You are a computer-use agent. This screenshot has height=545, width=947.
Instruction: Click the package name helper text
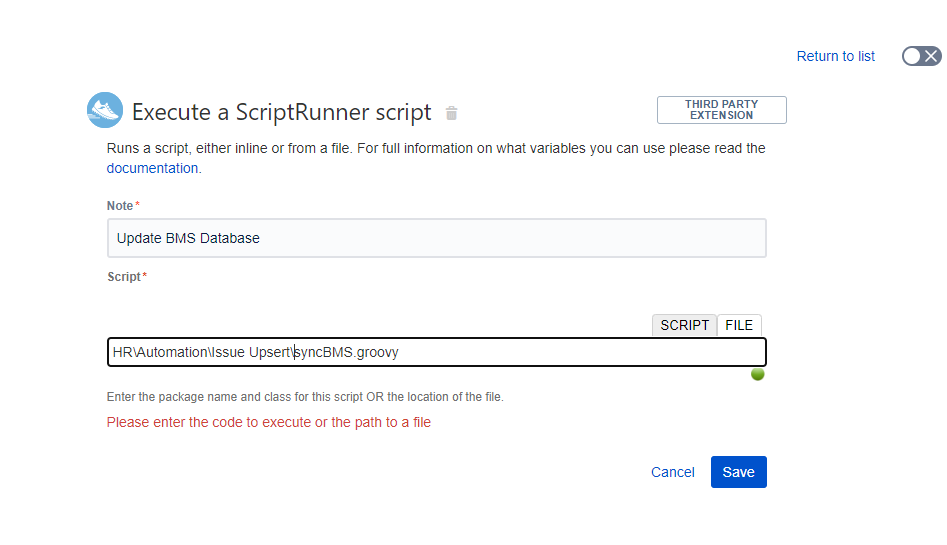click(x=305, y=397)
